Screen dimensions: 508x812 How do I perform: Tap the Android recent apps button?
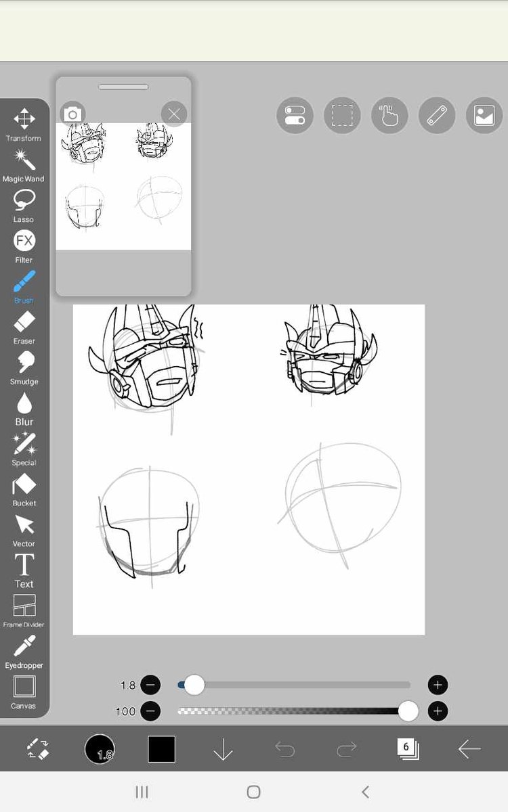point(142,792)
